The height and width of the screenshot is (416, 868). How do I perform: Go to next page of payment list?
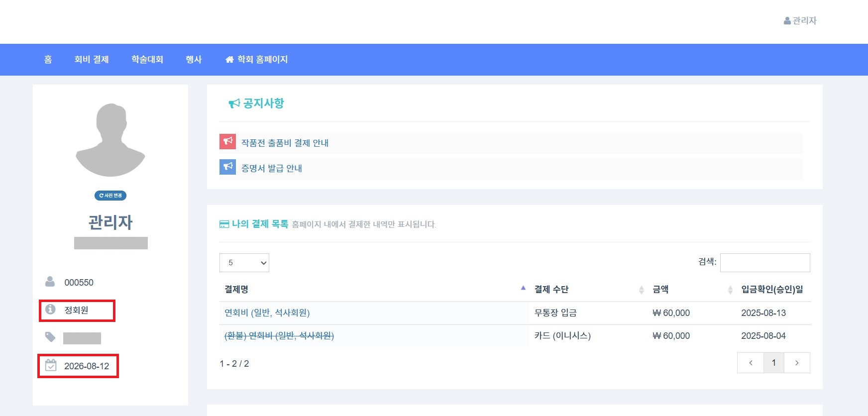click(797, 363)
